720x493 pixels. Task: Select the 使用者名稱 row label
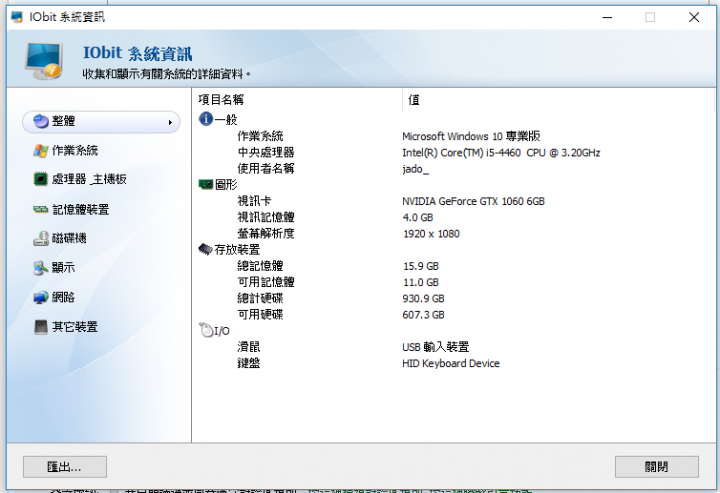point(265,168)
